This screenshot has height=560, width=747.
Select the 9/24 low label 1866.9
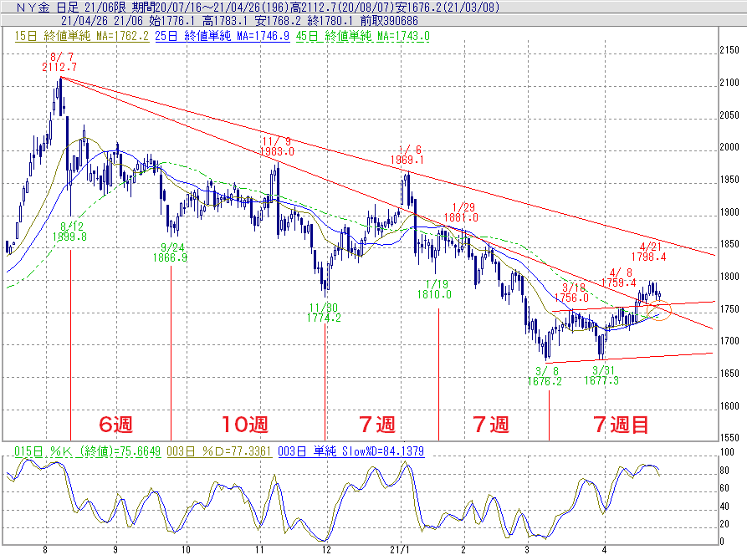click(x=171, y=258)
